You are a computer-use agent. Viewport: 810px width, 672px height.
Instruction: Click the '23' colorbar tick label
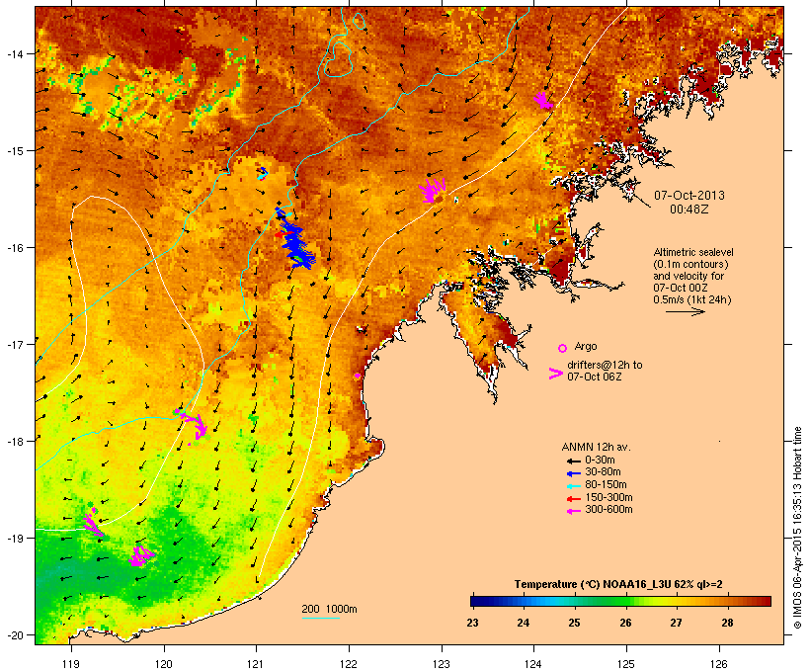pos(472,623)
